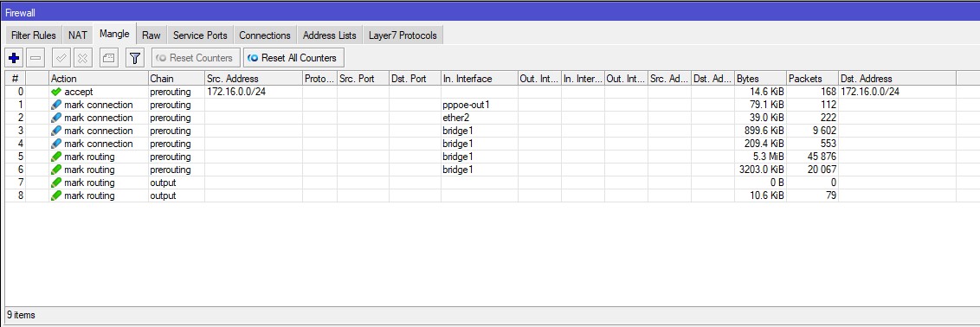Click the Dst. Port column header
Image resolution: width=980 pixels, height=327 pixels.
pyautogui.click(x=415, y=79)
